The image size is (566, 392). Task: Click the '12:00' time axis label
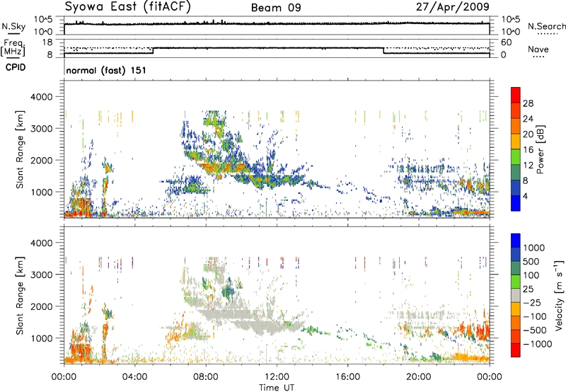click(x=277, y=377)
